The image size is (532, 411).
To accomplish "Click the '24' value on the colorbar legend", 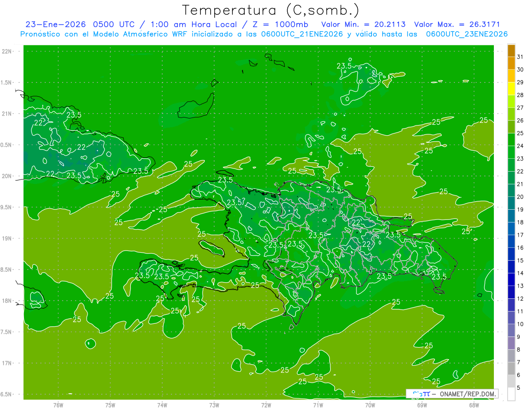I will tap(520, 146).
